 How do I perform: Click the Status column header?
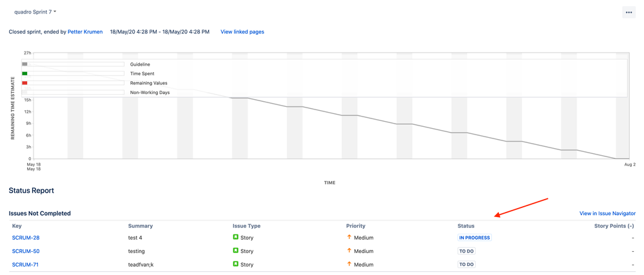[x=465, y=226]
